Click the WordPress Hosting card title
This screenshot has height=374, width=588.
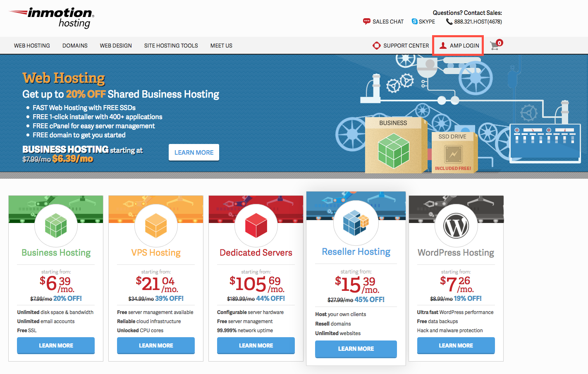(x=456, y=253)
